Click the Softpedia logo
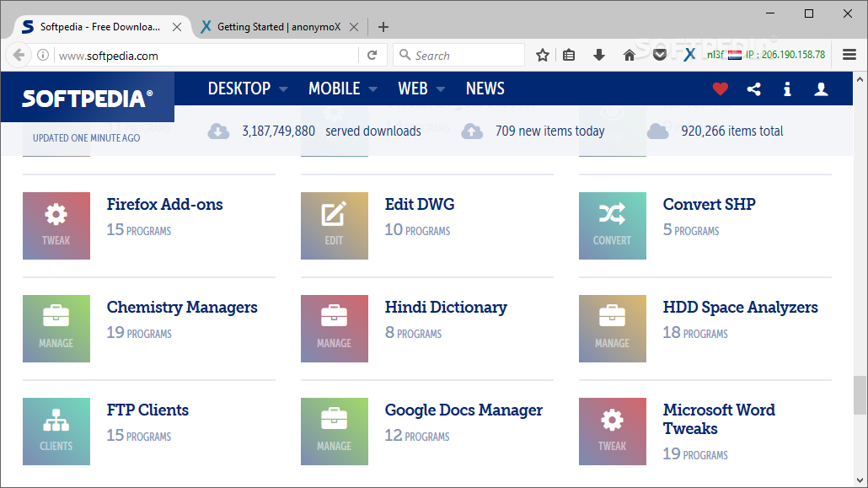Screen dimensions: 868x488 88,99
